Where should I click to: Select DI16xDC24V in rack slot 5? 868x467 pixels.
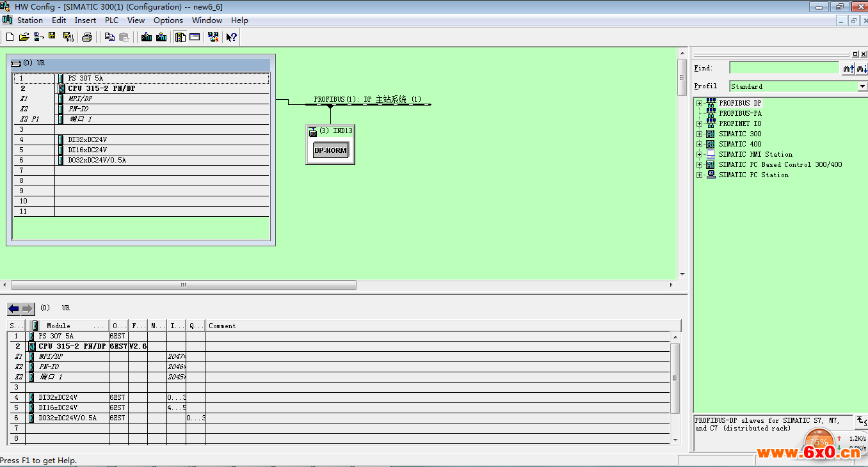pyautogui.click(x=141, y=150)
